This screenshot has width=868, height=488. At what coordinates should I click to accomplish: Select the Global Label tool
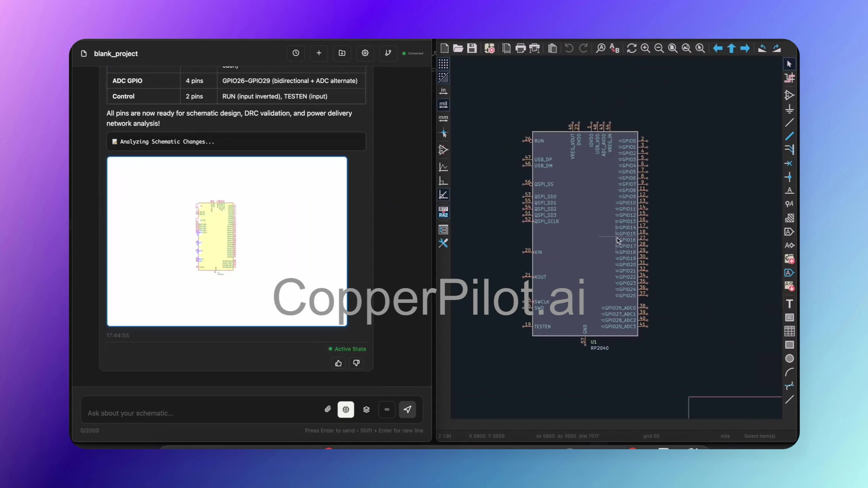point(789,232)
